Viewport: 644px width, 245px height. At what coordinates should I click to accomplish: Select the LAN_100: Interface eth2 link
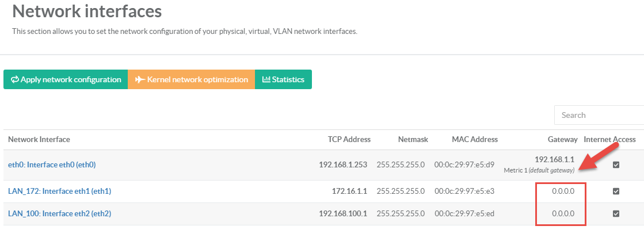tap(59, 213)
